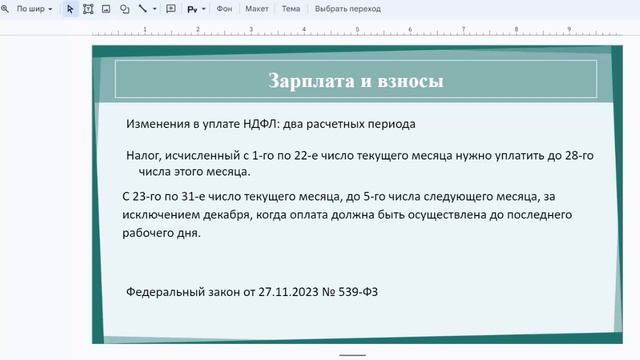
Task: Select the line tool
Action: click(142, 9)
